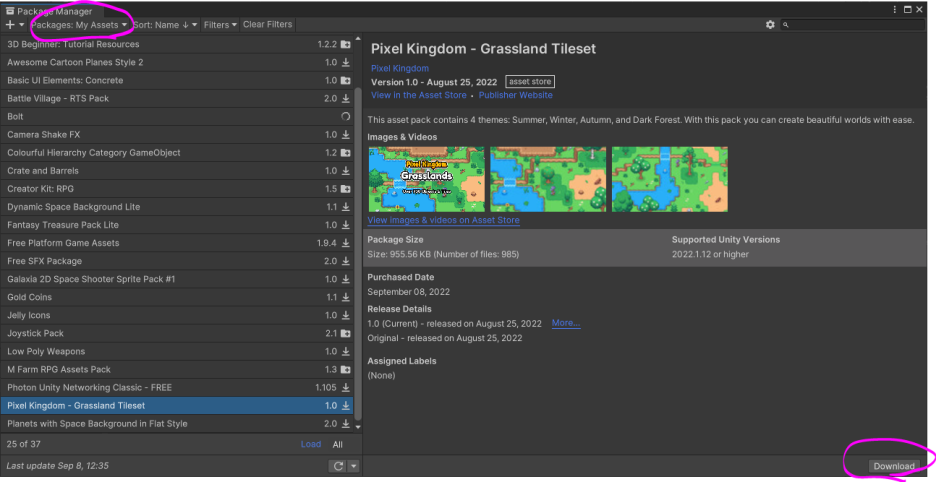Select the Bolt package row
The height and width of the screenshot is (482, 936).
click(177, 116)
